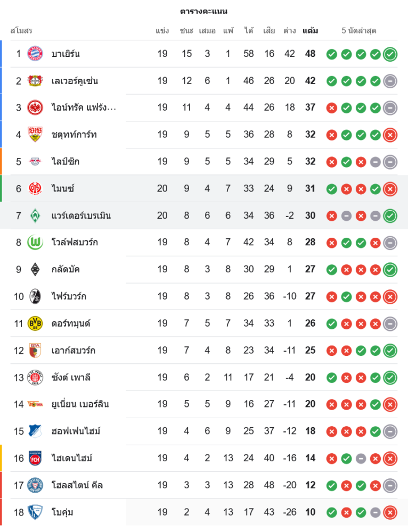The width and height of the screenshot is (408, 532).
Task: Click the 5 นัดล่าสุด column header
Action: (x=359, y=31)
